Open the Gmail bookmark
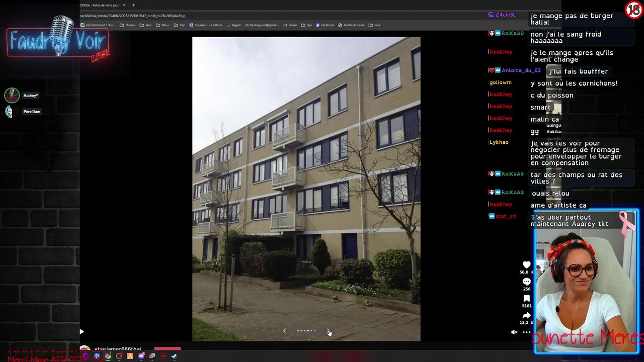 (x=290, y=25)
